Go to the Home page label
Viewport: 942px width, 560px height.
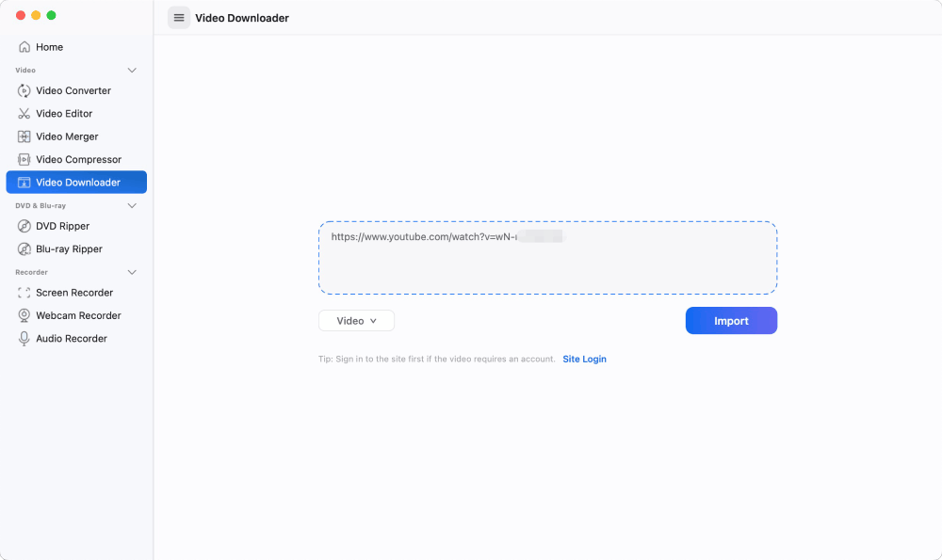click(49, 47)
